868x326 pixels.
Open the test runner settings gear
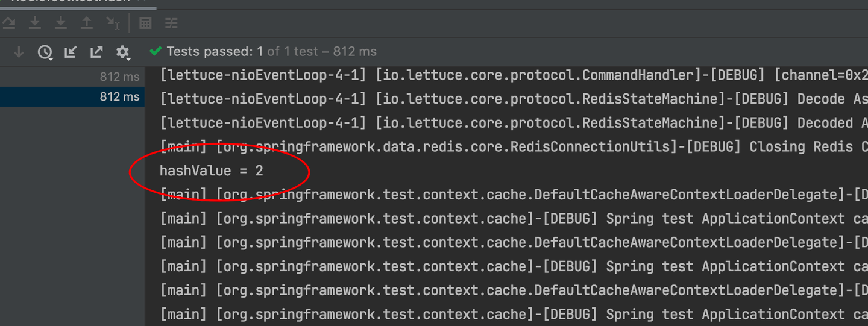tap(123, 52)
